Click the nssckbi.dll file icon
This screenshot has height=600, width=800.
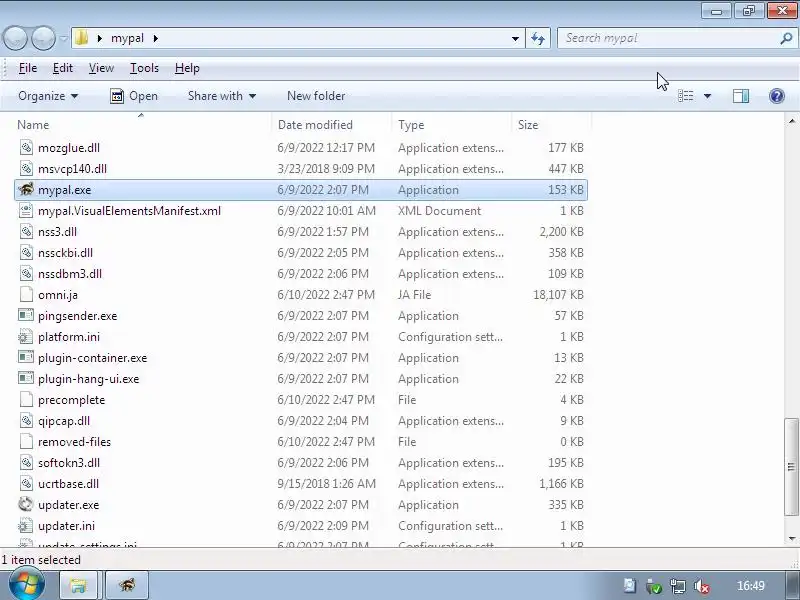[26, 252]
